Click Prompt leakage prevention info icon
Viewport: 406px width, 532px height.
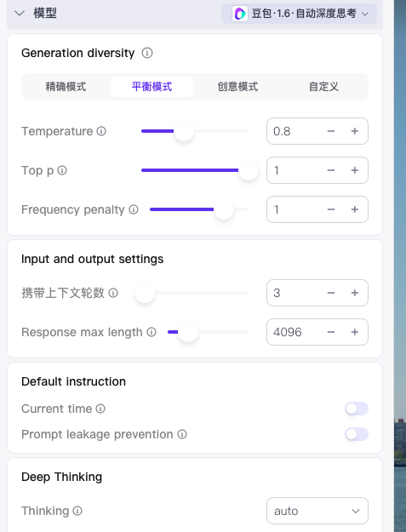(182, 434)
